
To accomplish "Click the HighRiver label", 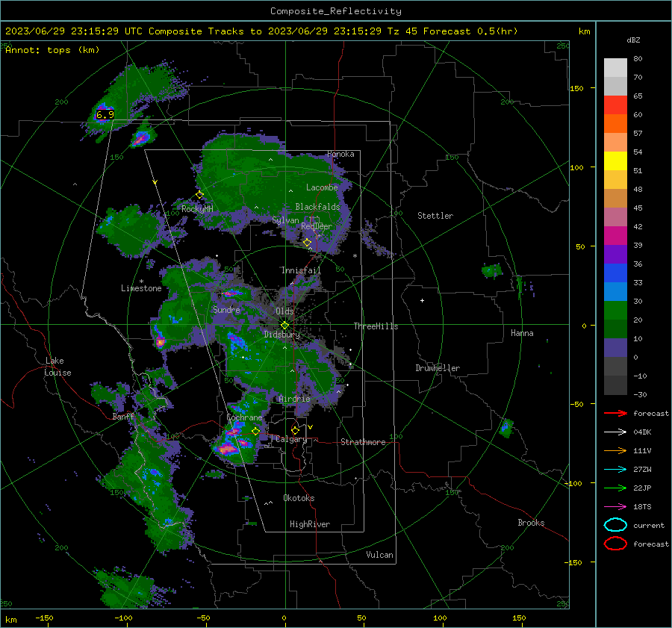I will pyautogui.click(x=310, y=524).
